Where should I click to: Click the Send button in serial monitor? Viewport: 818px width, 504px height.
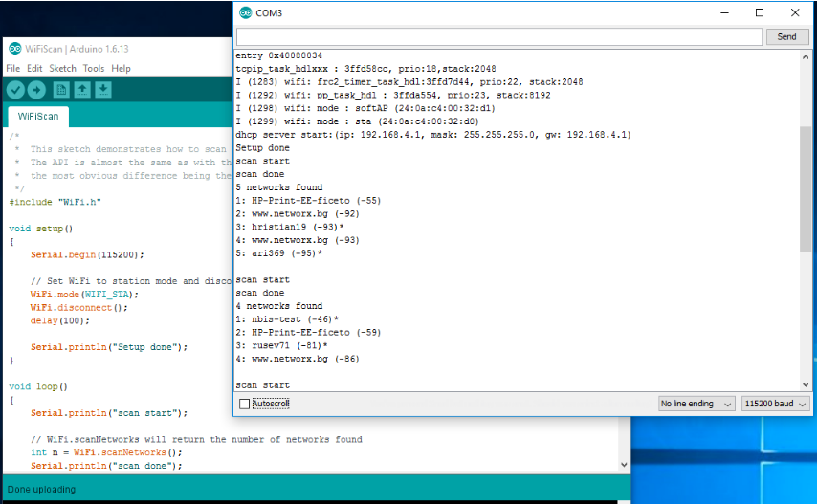(786, 36)
